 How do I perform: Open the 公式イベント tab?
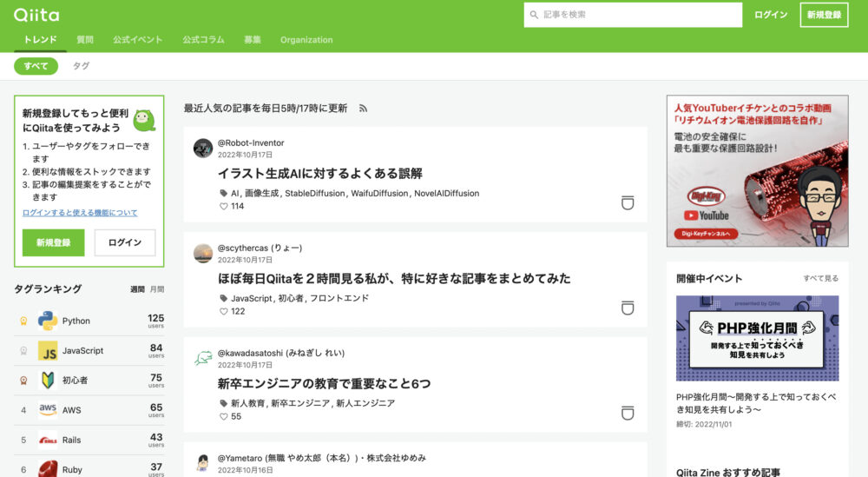click(x=137, y=40)
